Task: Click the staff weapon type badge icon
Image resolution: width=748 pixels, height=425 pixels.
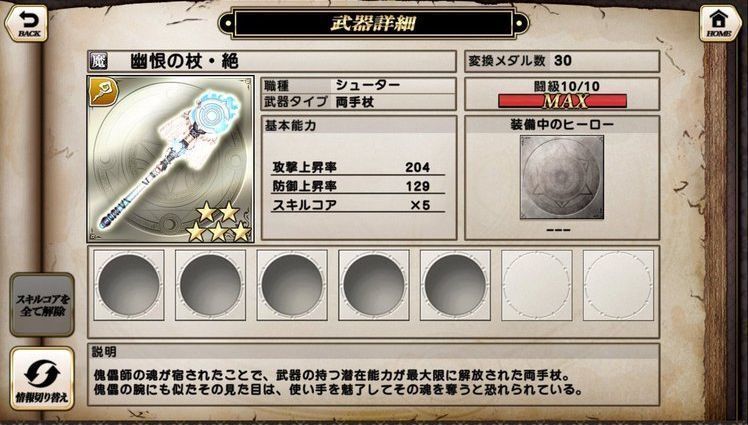Action: (102, 91)
